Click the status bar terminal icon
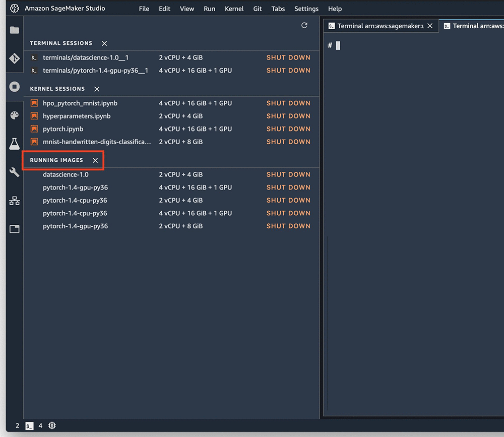 click(x=29, y=426)
